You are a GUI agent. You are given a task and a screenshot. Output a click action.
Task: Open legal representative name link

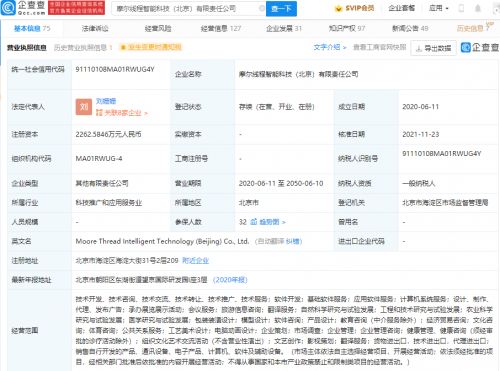(x=106, y=101)
